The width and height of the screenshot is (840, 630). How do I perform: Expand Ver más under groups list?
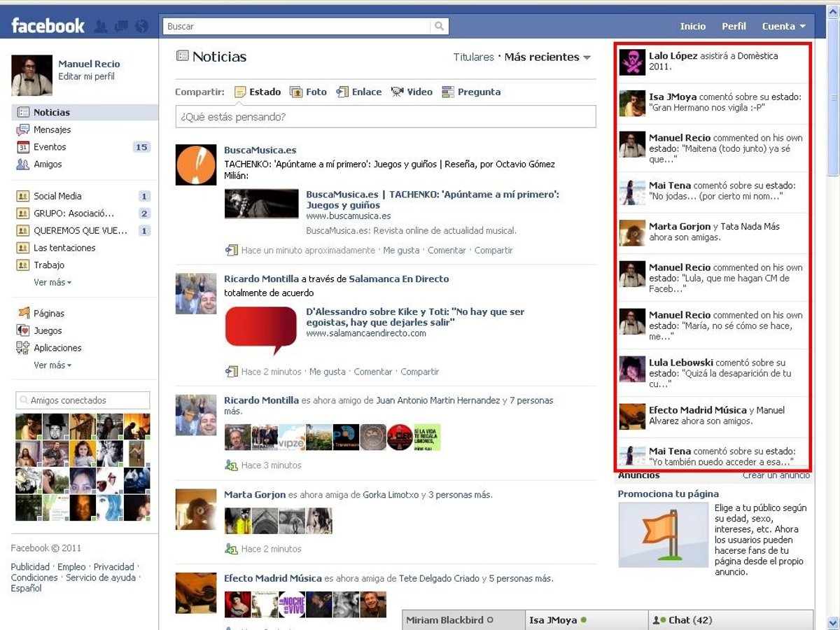click(x=52, y=283)
